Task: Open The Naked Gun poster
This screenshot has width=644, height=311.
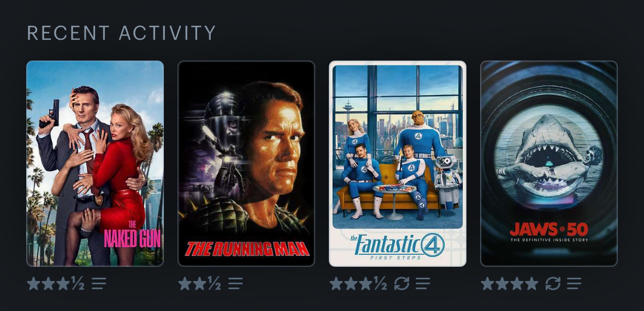Action: pyautogui.click(x=95, y=163)
